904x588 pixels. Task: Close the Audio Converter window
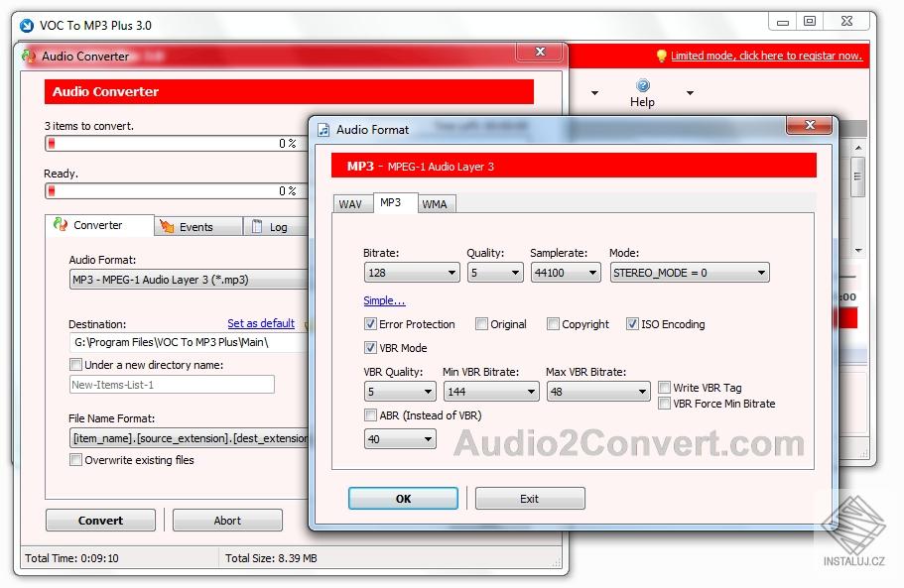click(540, 52)
